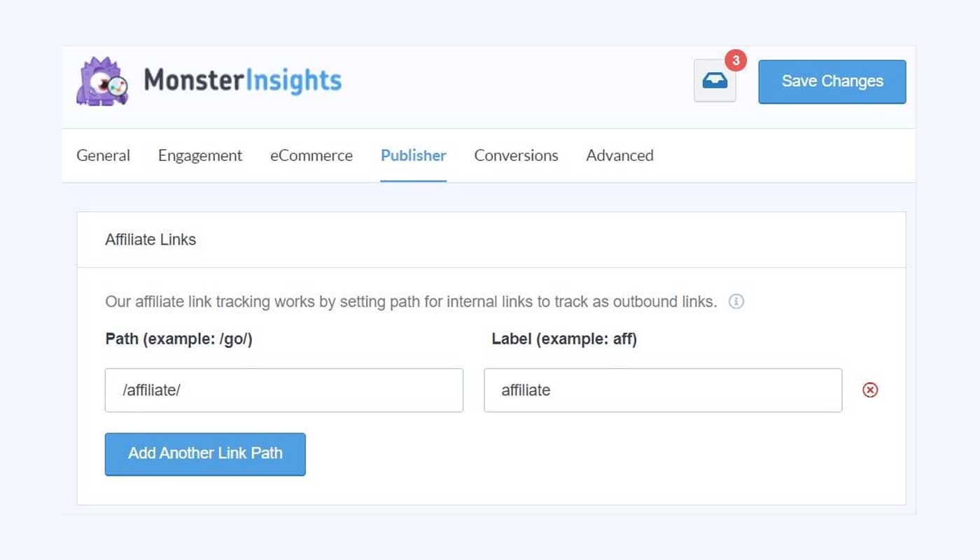Click the info tooltip beside outbound links text
The image size is (980, 560).
pos(736,302)
